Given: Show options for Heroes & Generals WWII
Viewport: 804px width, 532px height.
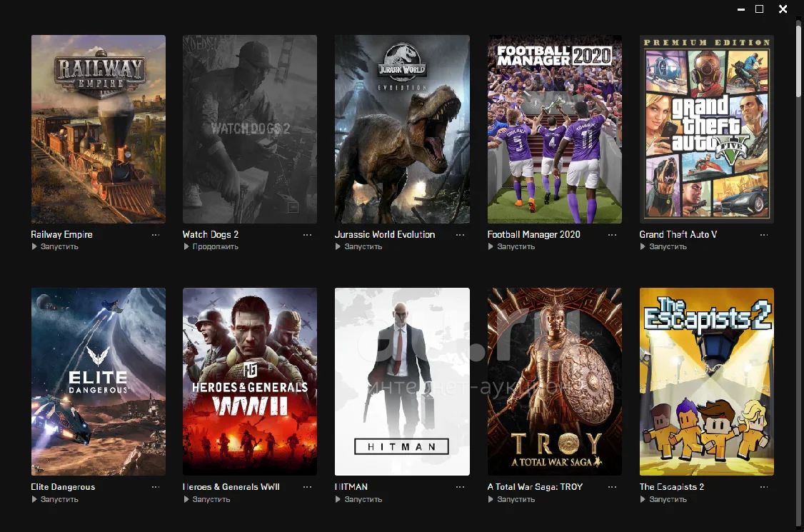Looking at the screenshot, I should [x=307, y=487].
